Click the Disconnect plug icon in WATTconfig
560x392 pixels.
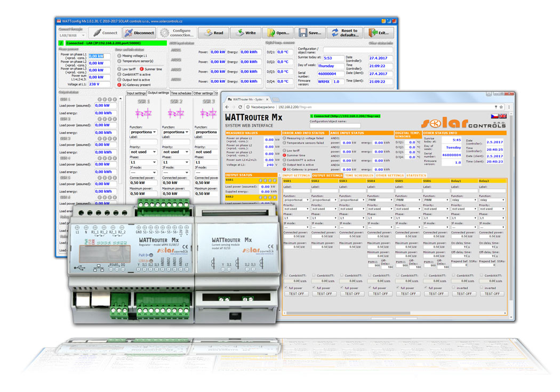pos(129,33)
